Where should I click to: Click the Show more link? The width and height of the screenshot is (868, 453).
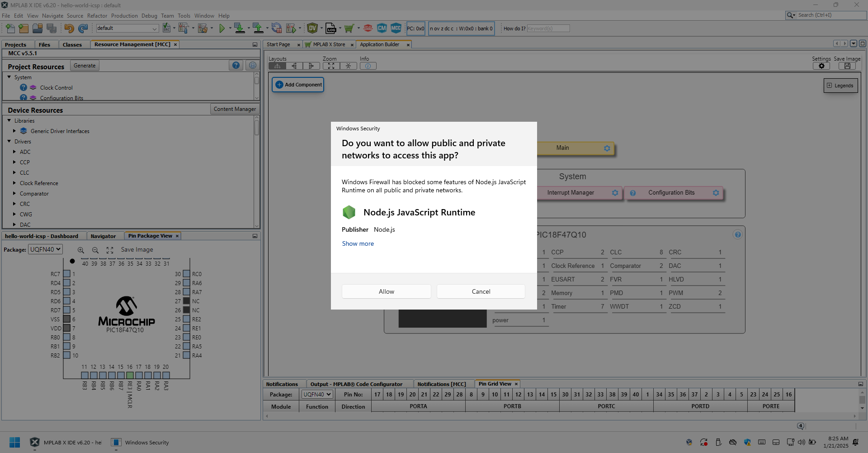[x=358, y=243]
